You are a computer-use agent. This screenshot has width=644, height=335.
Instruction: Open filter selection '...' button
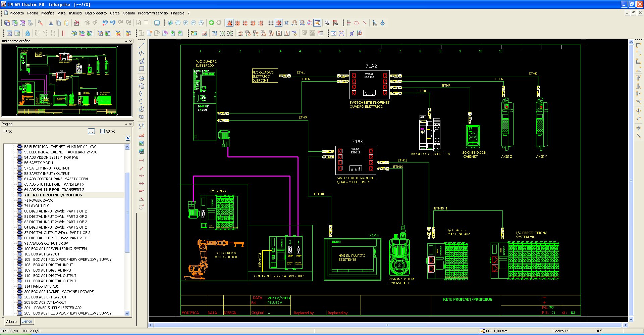point(91,131)
